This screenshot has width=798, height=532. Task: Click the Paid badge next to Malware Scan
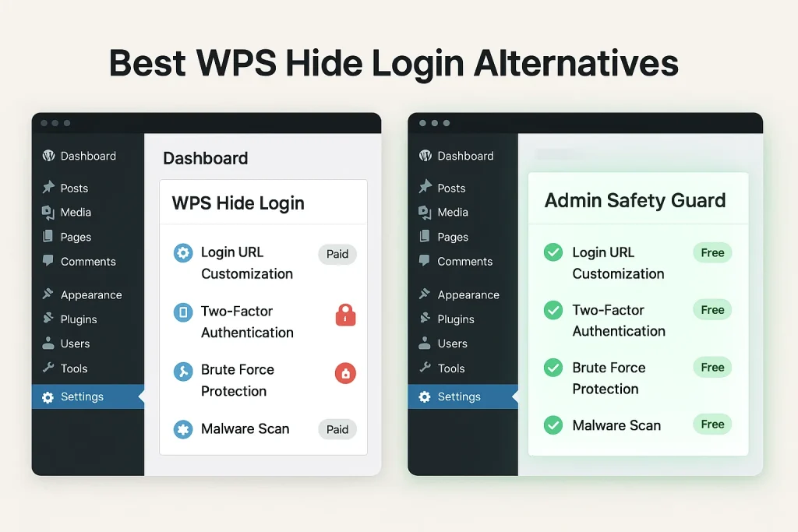point(337,429)
